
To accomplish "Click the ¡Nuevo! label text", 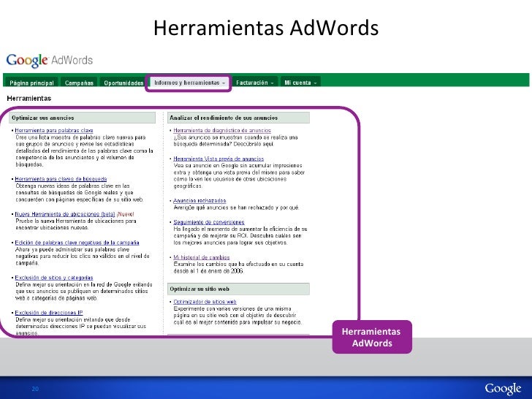I will 125,214.
